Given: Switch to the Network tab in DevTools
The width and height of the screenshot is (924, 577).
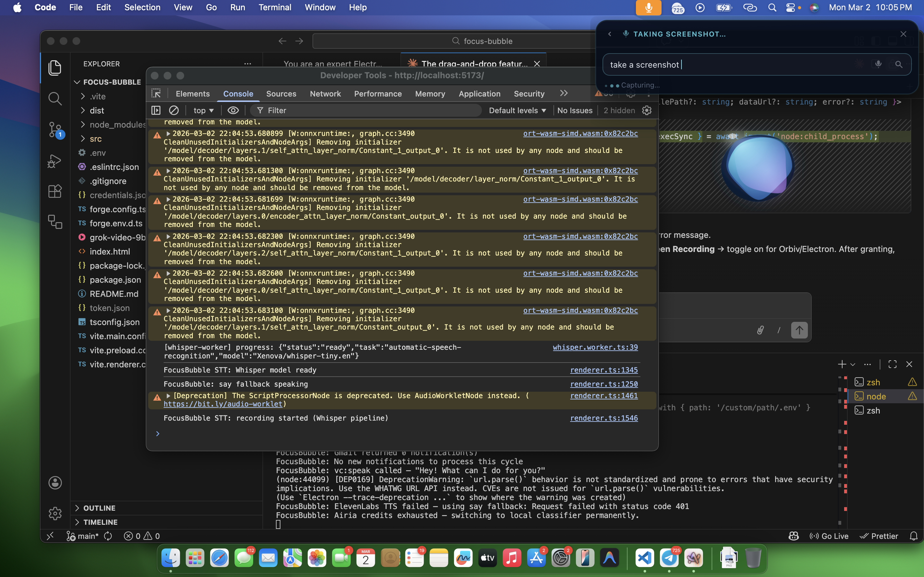Looking at the screenshot, I should 325,94.
